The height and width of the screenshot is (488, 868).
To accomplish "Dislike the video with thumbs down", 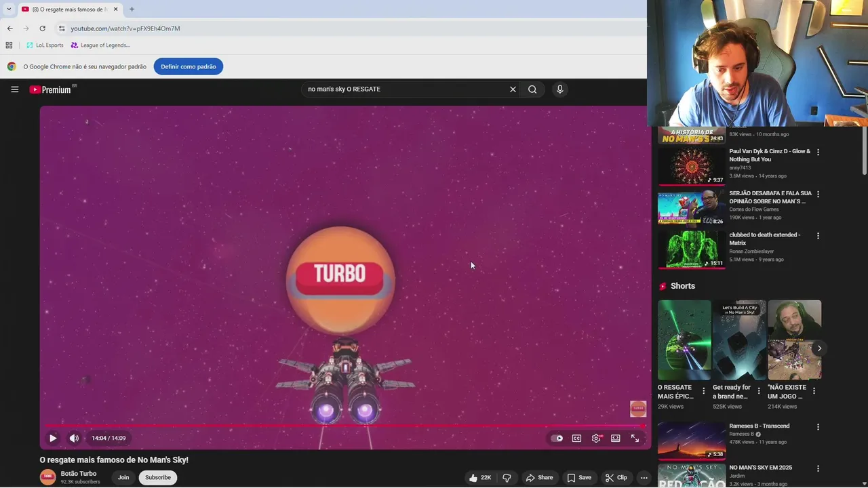I will [507, 478].
